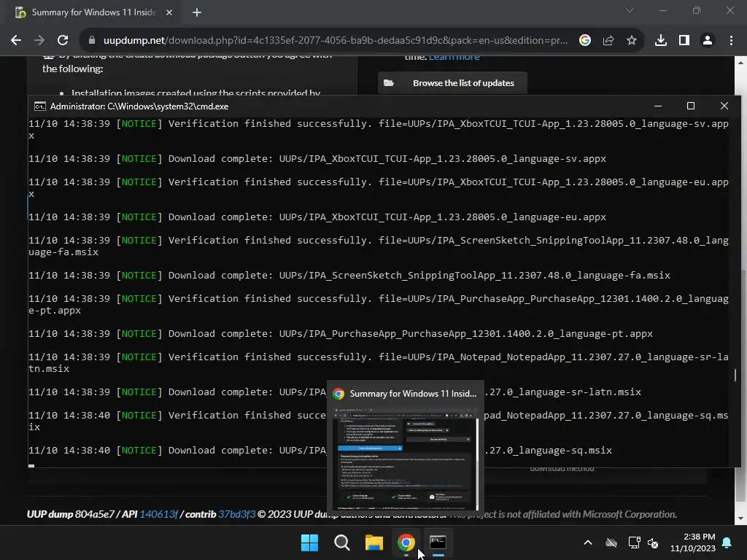Viewport: 747px width, 560px height.
Task: Open Windows Start menu
Action: click(x=309, y=542)
